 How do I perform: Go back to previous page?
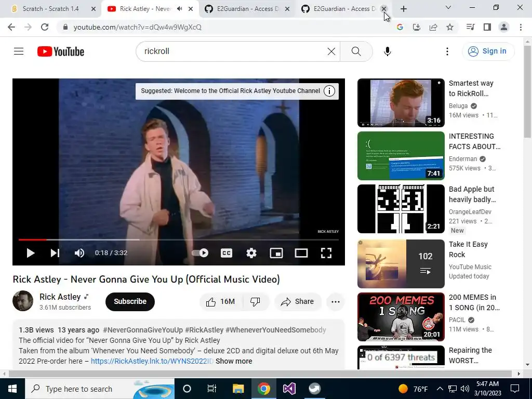tap(11, 27)
